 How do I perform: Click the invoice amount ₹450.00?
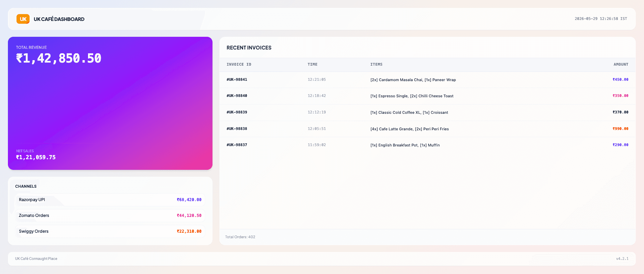tap(620, 79)
